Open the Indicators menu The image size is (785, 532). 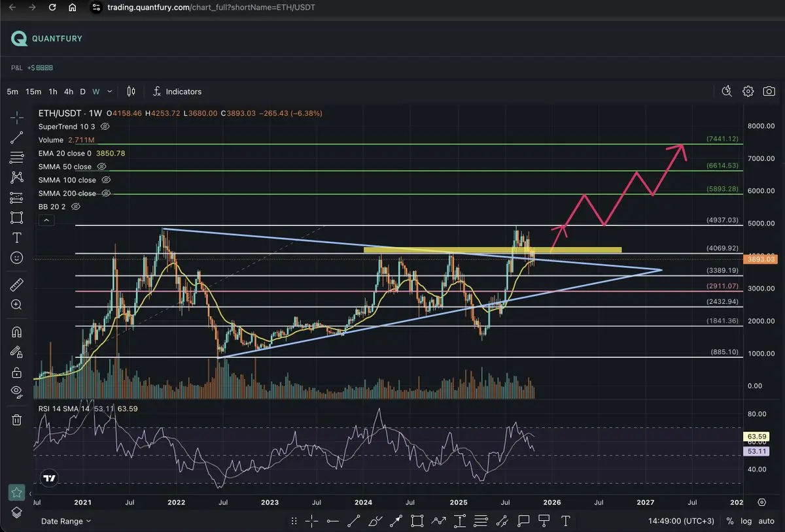point(177,91)
